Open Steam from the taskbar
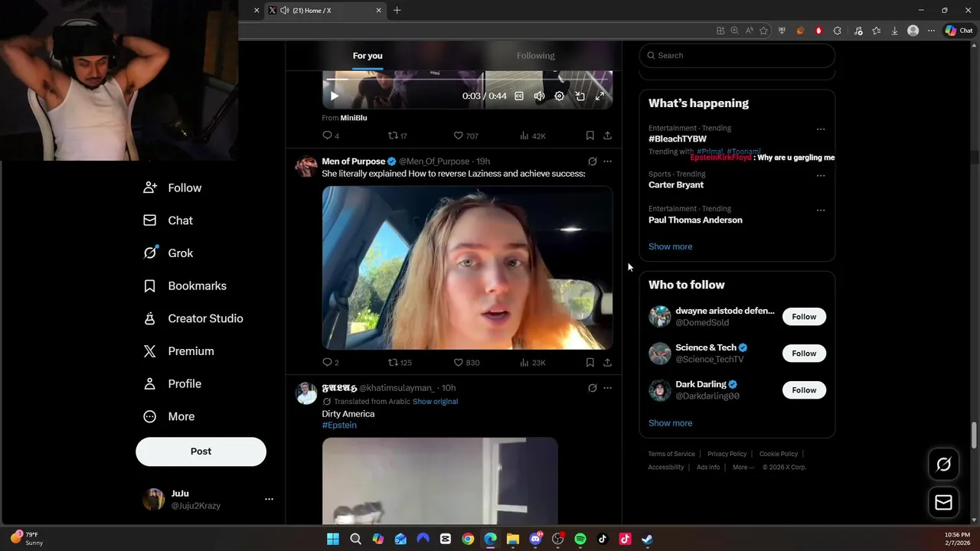 point(647,539)
